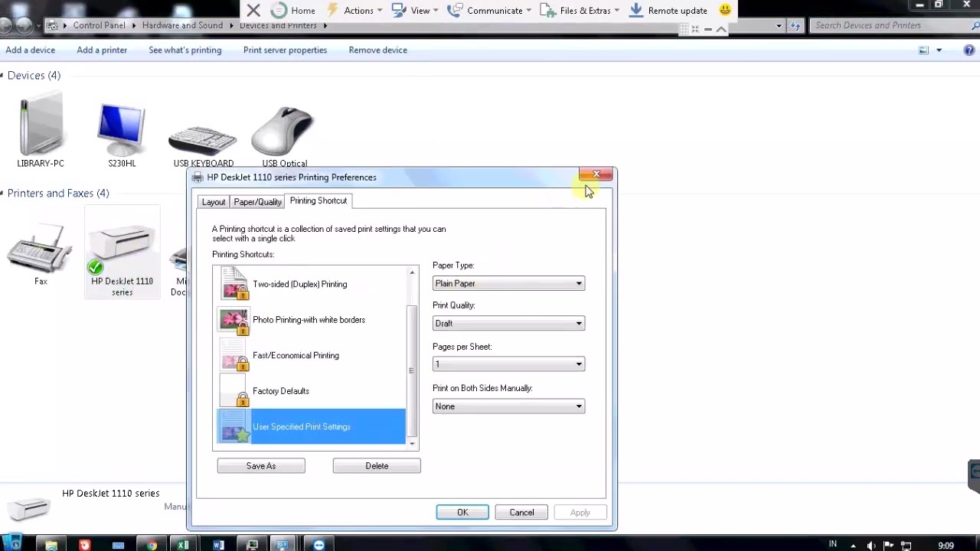Open Word from the taskbar
Screen dimensions: 980x551
(218, 545)
